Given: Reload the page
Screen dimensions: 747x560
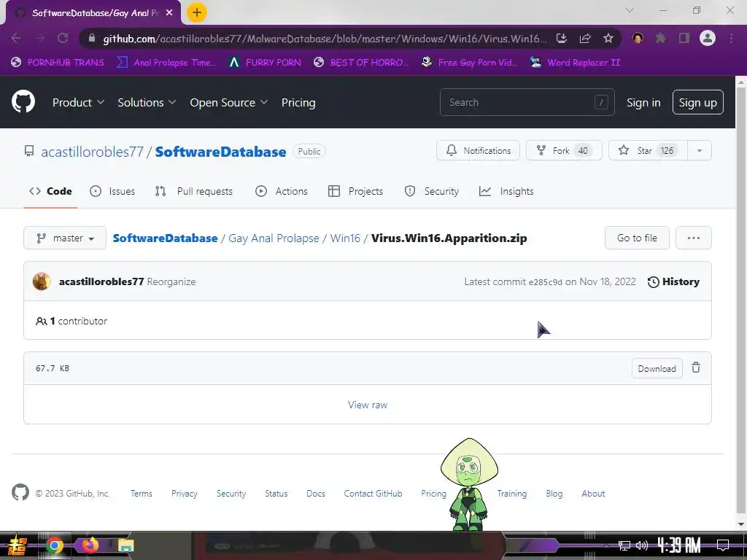Looking at the screenshot, I should (x=63, y=38).
